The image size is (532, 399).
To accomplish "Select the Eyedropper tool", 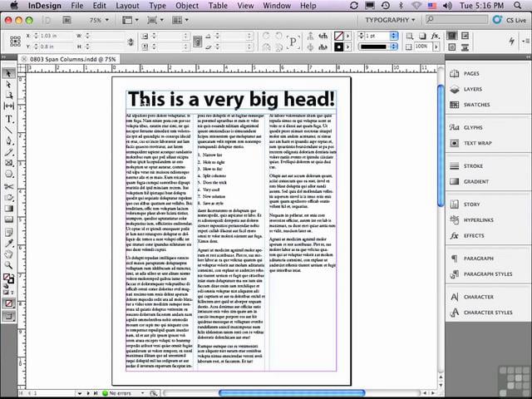I will tap(8, 243).
